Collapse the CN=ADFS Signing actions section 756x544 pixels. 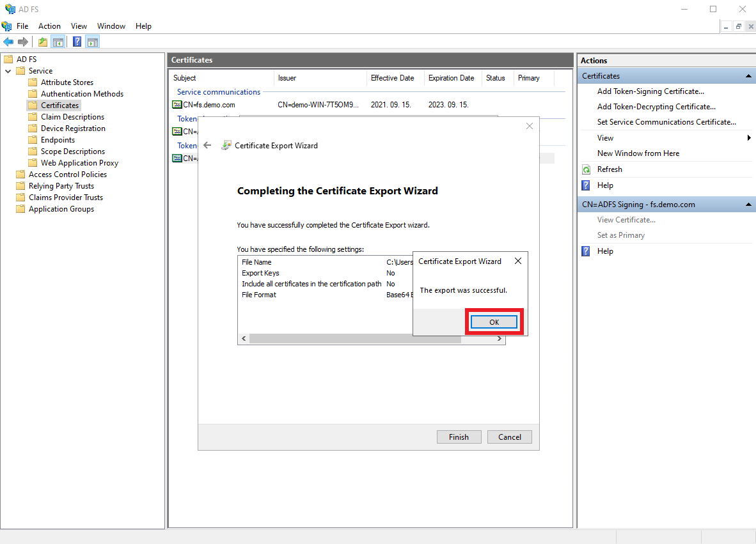pyautogui.click(x=748, y=205)
